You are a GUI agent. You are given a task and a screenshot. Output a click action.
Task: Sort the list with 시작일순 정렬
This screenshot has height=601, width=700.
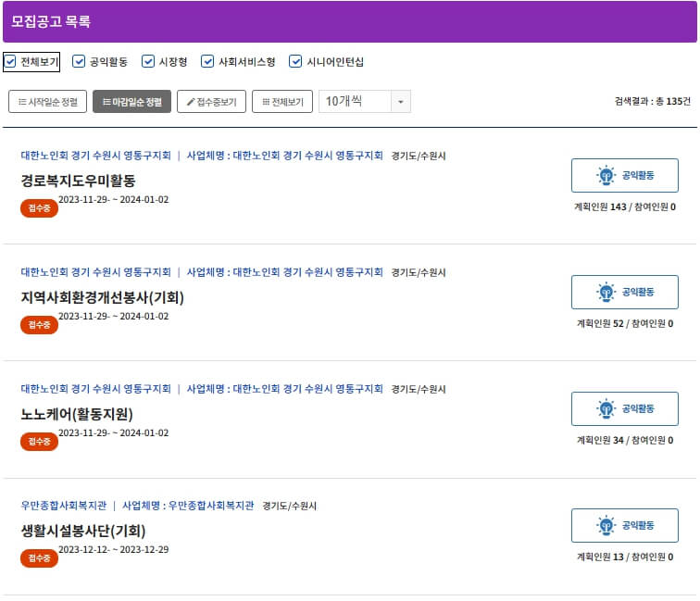[x=47, y=102]
